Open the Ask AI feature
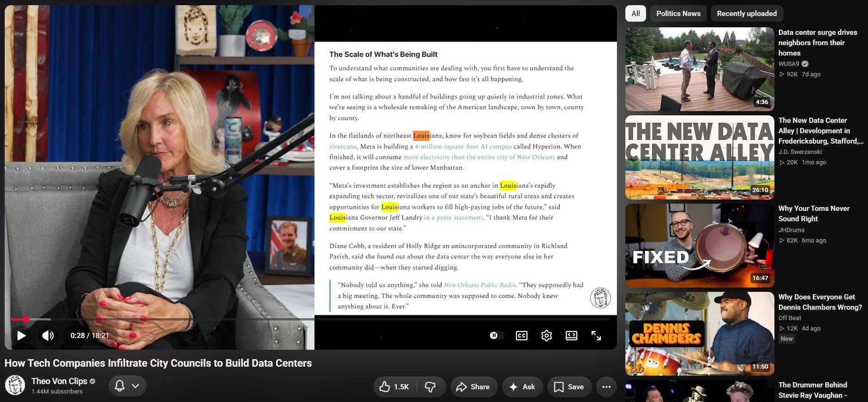The image size is (868, 402). point(522,387)
